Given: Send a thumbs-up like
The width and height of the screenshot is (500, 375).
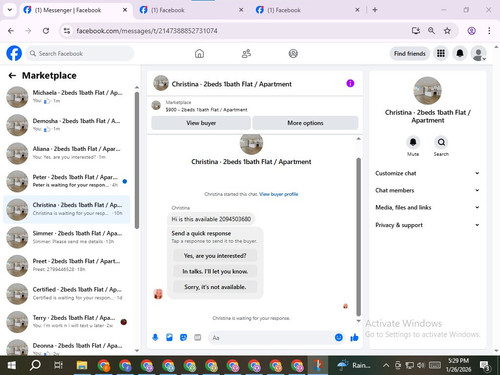Looking at the screenshot, I should point(354,338).
